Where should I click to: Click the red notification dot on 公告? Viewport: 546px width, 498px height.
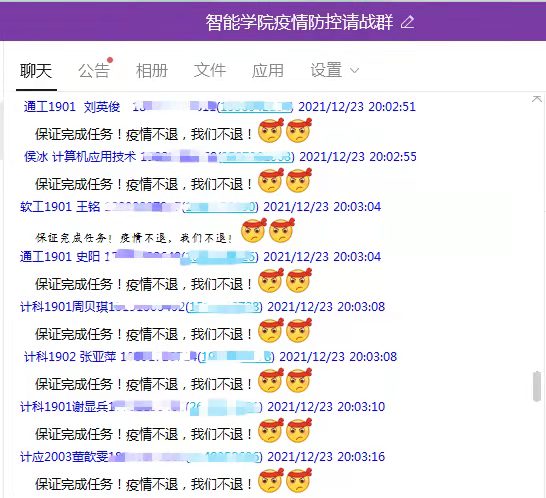coord(110,60)
